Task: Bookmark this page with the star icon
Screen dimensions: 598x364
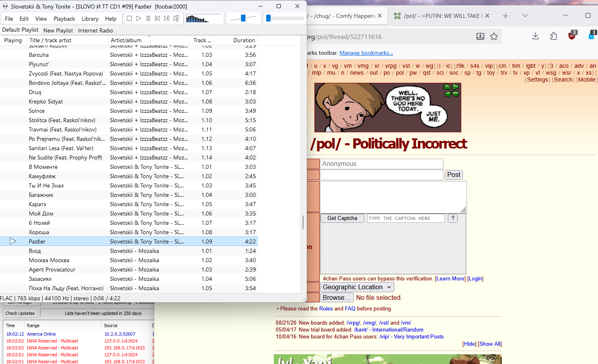Action: click(494, 37)
